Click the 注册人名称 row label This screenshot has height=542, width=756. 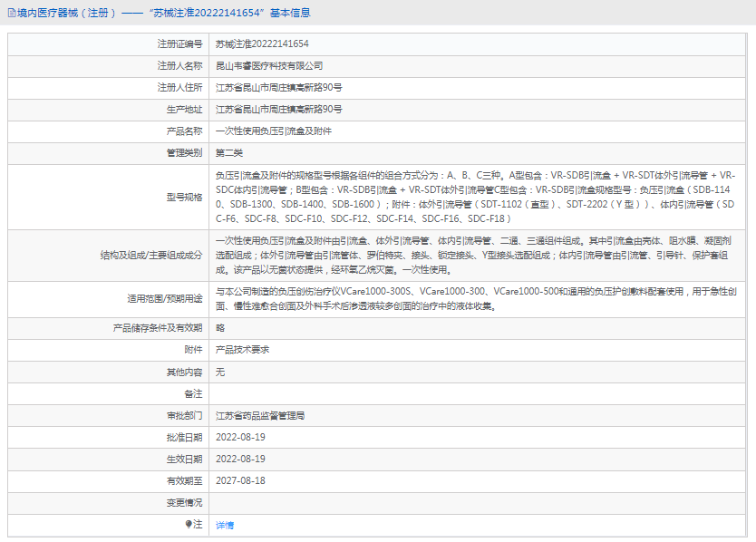tap(179, 66)
